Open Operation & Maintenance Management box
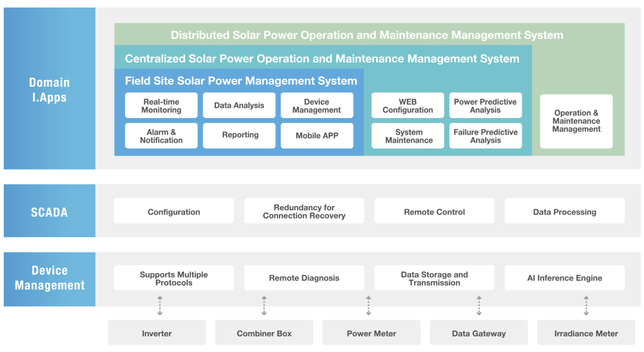644x352 pixels. tap(576, 121)
